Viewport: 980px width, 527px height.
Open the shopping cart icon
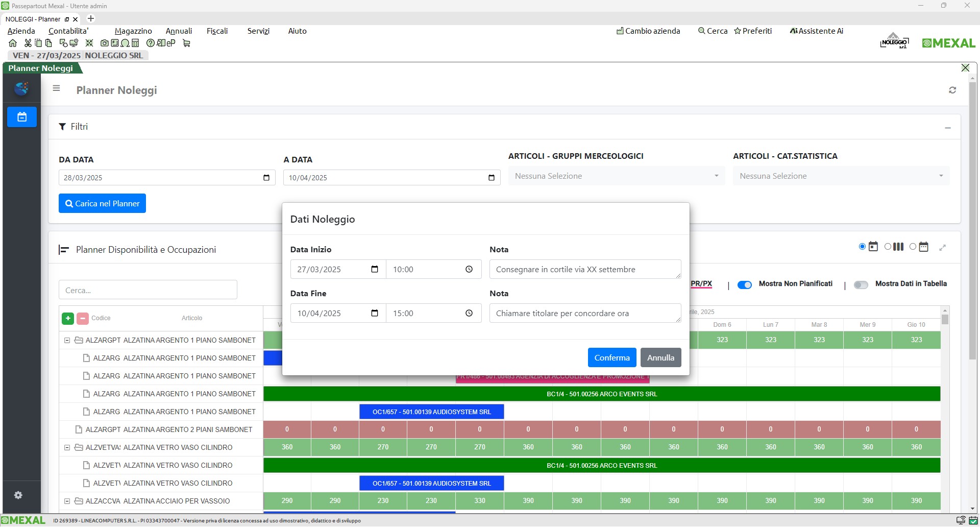point(186,43)
